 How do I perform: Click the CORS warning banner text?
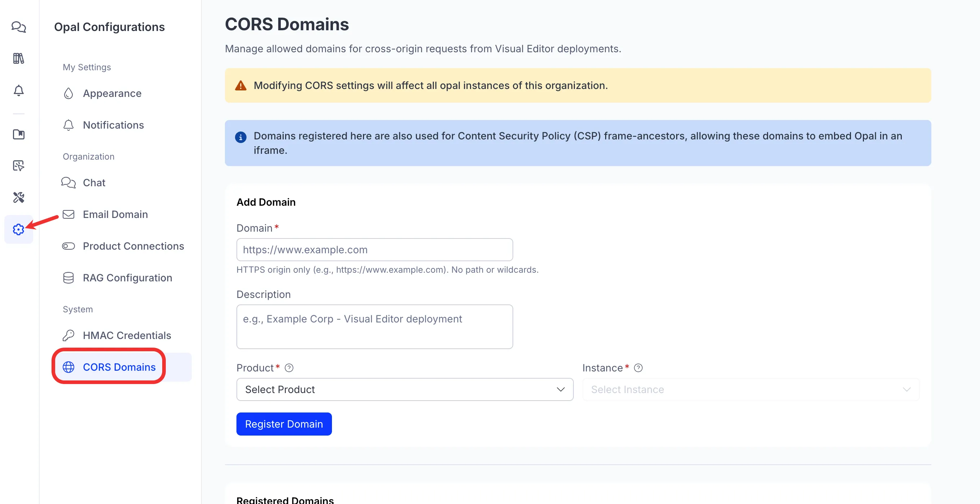pyautogui.click(x=431, y=86)
